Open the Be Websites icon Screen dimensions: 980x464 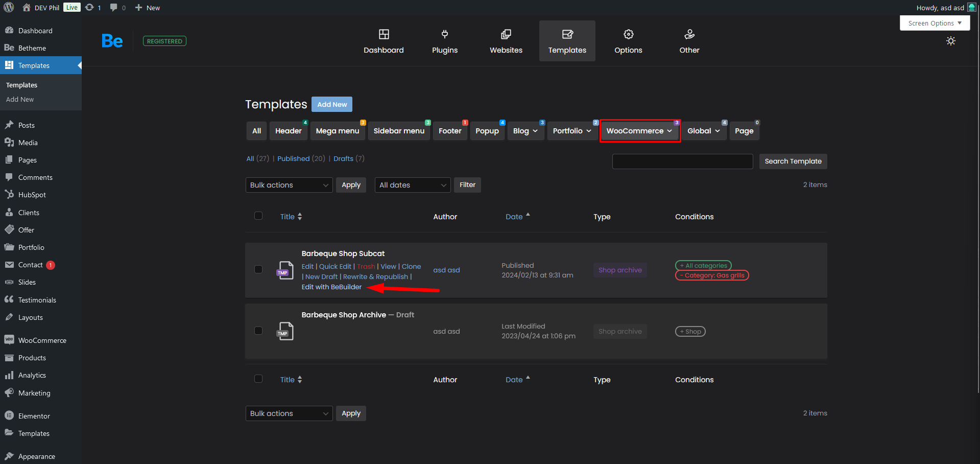[506, 34]
